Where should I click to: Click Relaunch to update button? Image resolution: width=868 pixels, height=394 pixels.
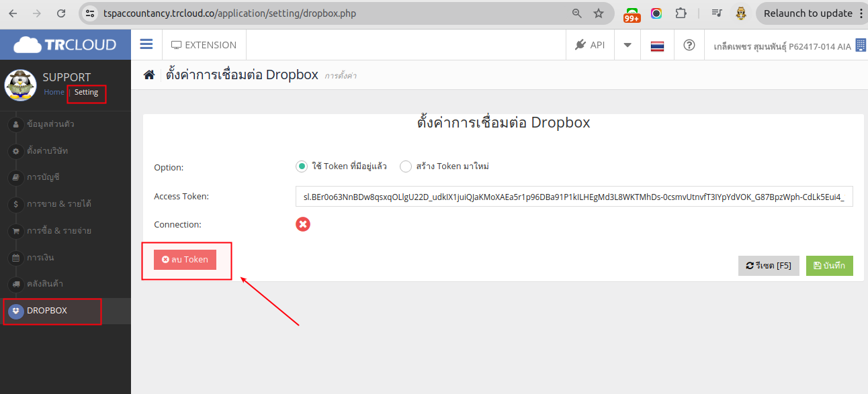[808, 13]
